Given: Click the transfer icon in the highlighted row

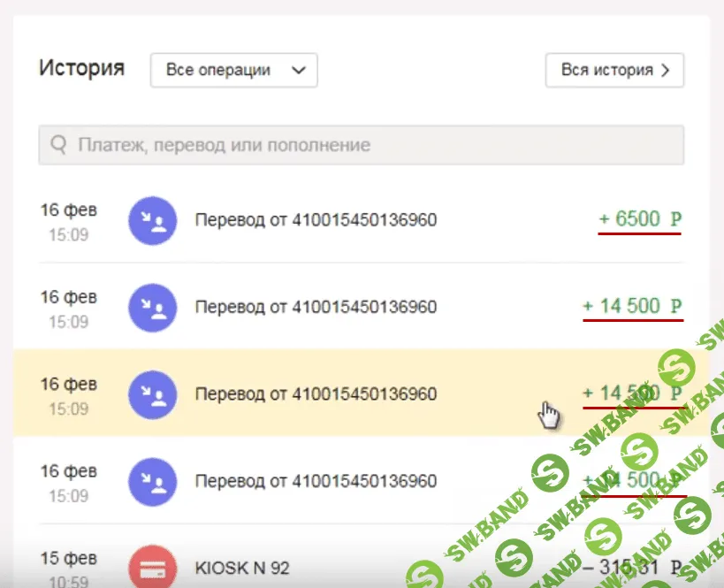Looking at the screenshot, I should [x=152, y=393].
